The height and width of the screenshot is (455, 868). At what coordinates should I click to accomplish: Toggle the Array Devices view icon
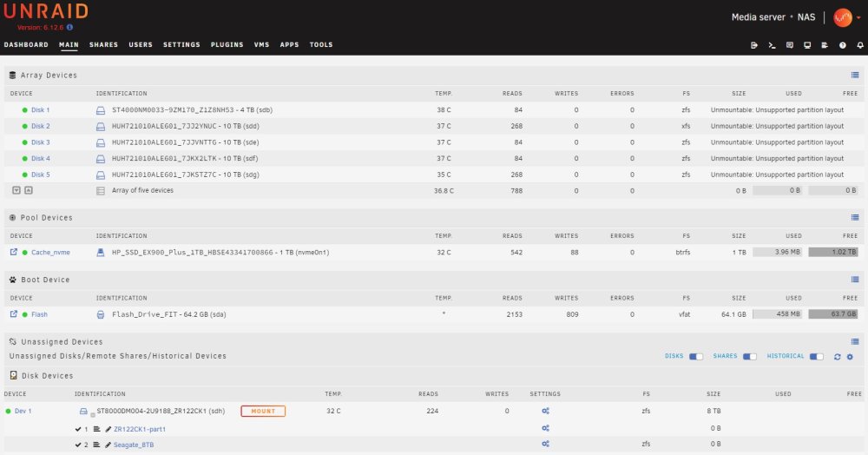(855, 76)
